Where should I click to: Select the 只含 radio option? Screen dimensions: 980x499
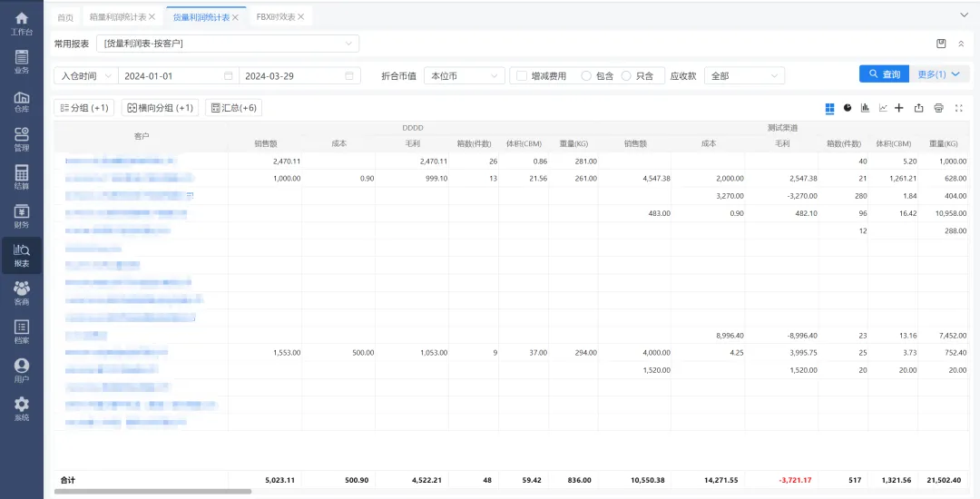click(x=626, y=75)
